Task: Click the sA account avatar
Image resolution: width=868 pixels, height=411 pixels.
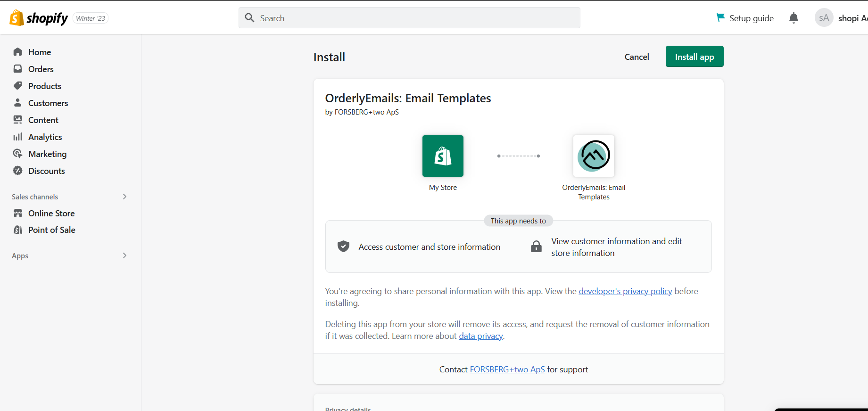Action: (824, 18)
